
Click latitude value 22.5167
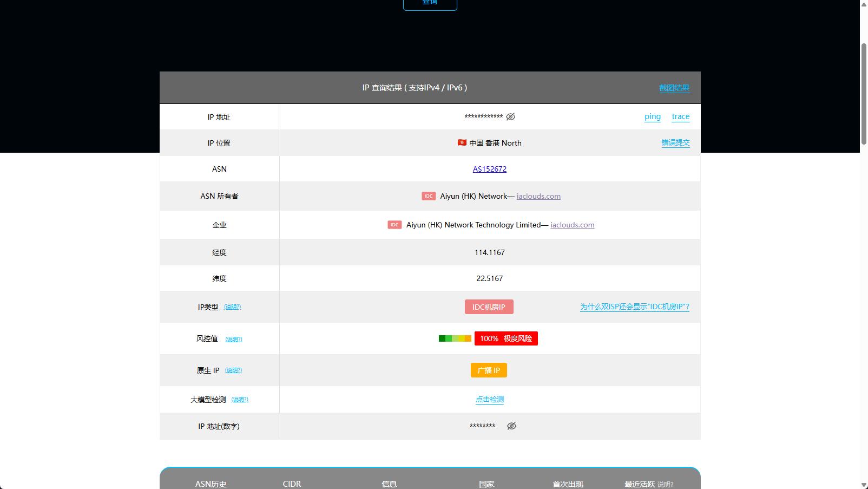pos(490,278)
